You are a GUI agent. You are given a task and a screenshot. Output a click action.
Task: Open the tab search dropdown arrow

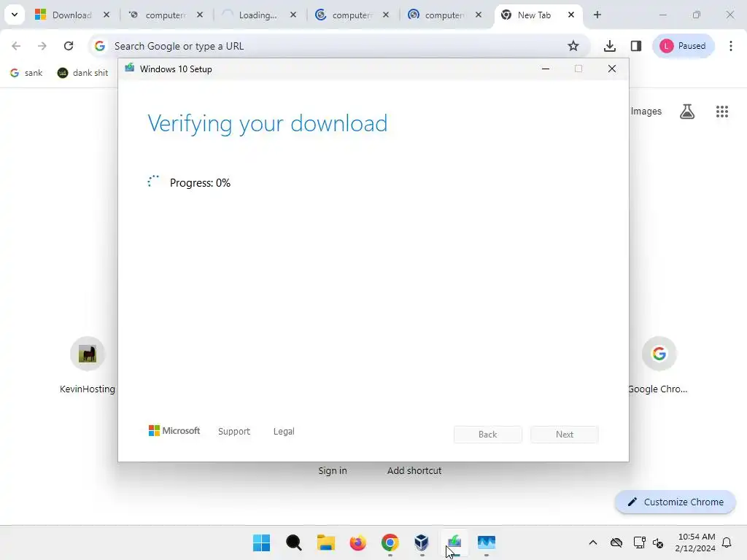15,15
